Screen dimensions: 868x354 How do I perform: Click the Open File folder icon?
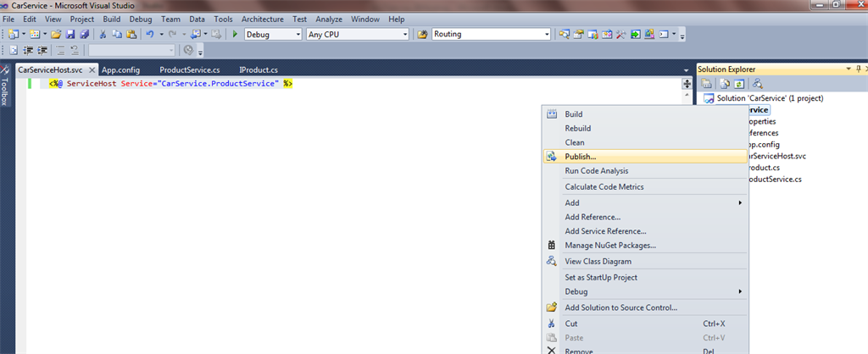click(56, 34)
